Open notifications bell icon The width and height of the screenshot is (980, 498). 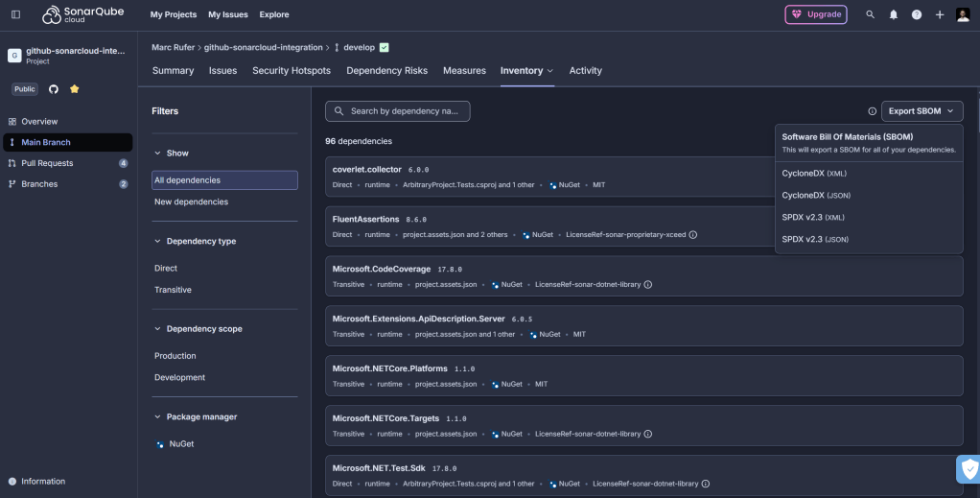(x=894, y=14)
